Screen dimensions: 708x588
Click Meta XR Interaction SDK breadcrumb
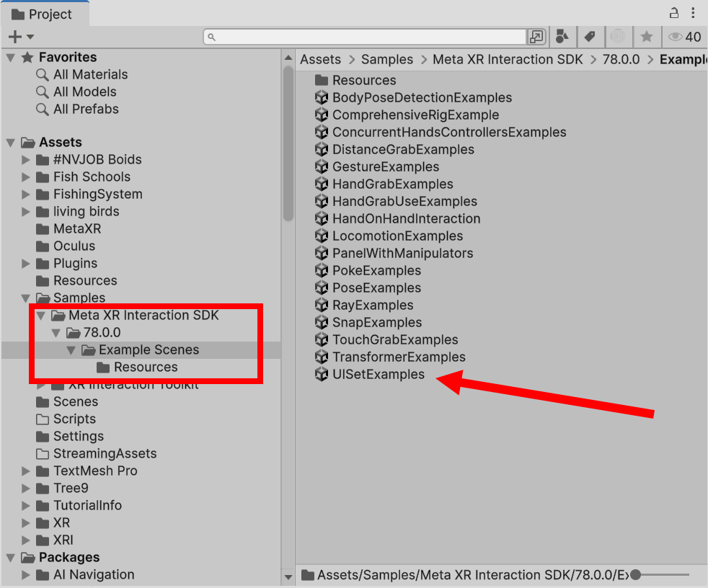(x=508, y=60)
